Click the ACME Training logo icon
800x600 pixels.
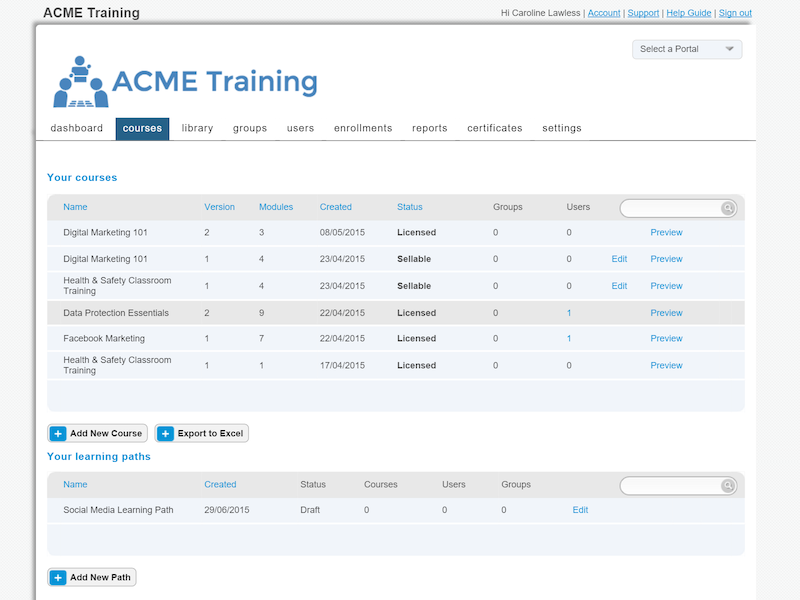click(80, 82)
